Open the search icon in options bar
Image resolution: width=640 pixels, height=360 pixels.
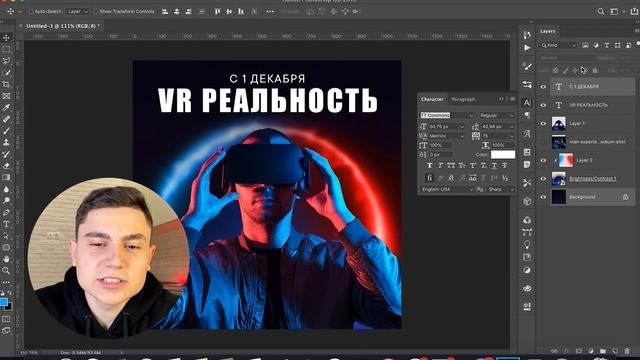coord(600,12)
